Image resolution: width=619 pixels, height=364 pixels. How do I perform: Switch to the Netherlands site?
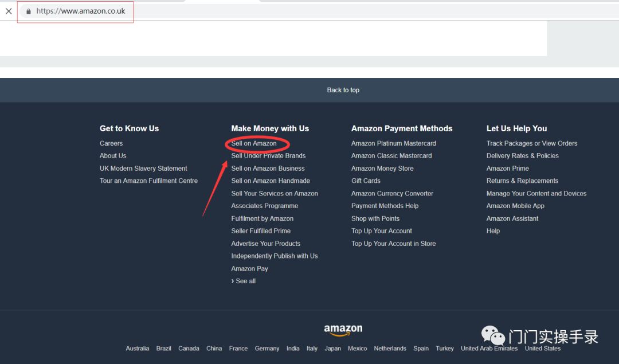tap(390, 349)
